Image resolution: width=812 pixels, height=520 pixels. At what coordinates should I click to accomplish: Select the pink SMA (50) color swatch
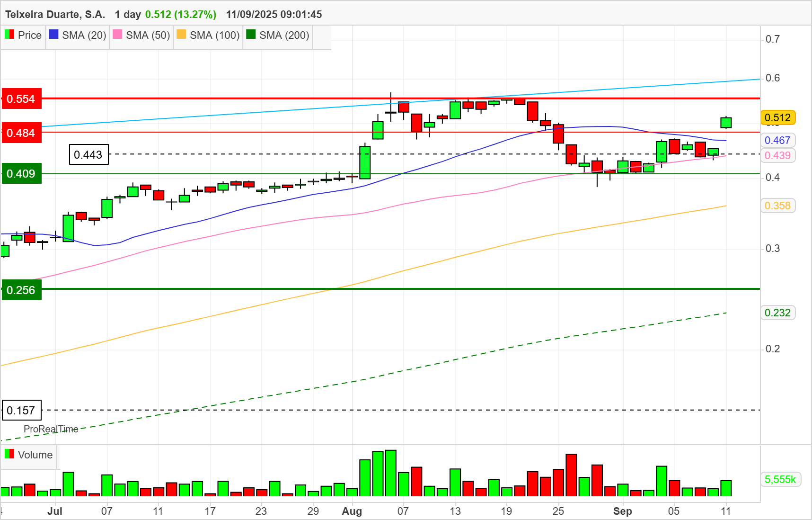coord(117,35)
